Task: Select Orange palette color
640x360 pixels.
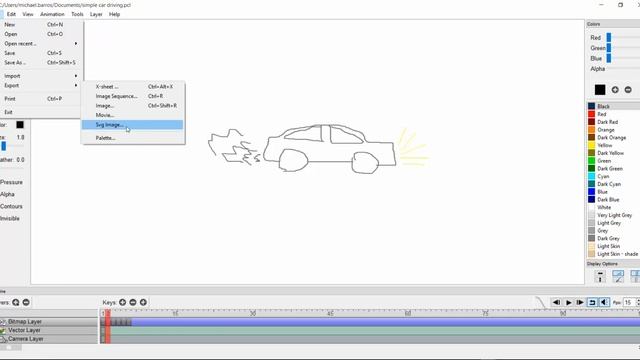Action: click(613, 129)
